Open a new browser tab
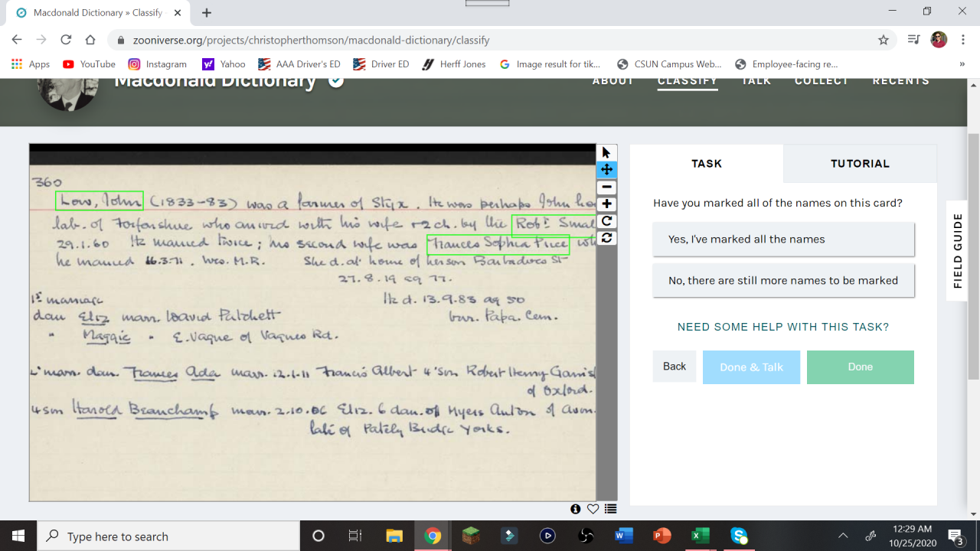Image resolution: width=980 pixels, height=551 pixels. 207,13
